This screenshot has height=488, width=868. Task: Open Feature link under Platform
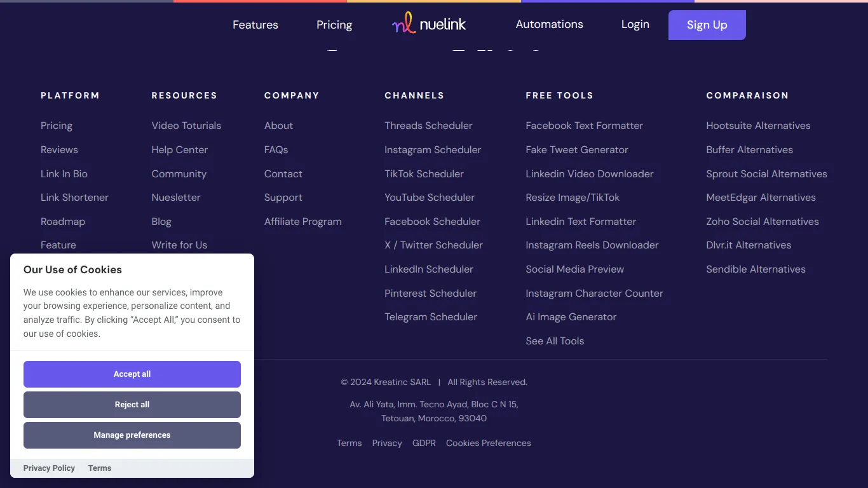(58, 245)
